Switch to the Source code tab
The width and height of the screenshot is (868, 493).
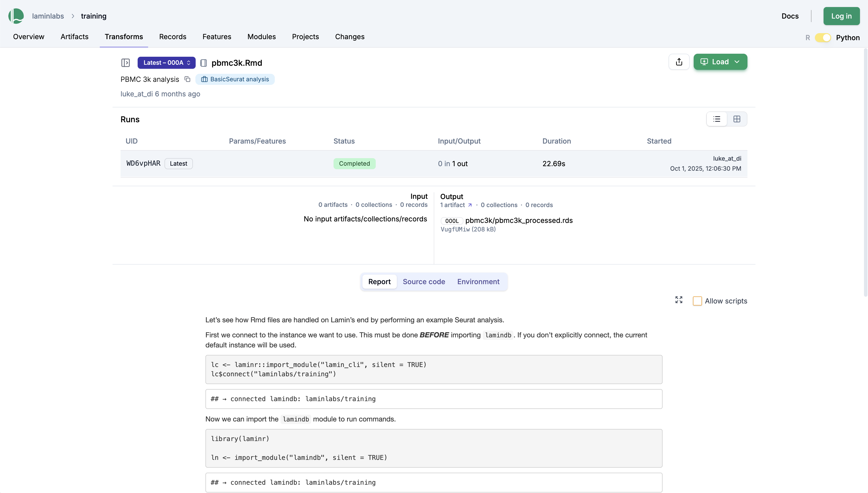click(x=423, y=282)
